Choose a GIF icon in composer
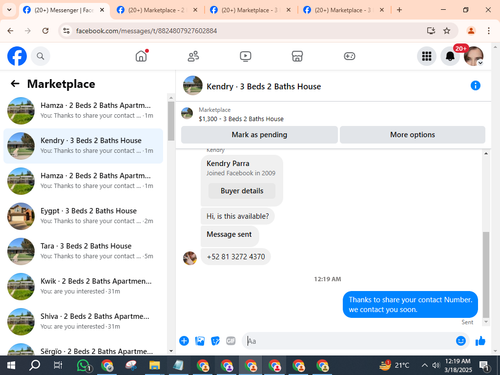 [x=231, y=341]
